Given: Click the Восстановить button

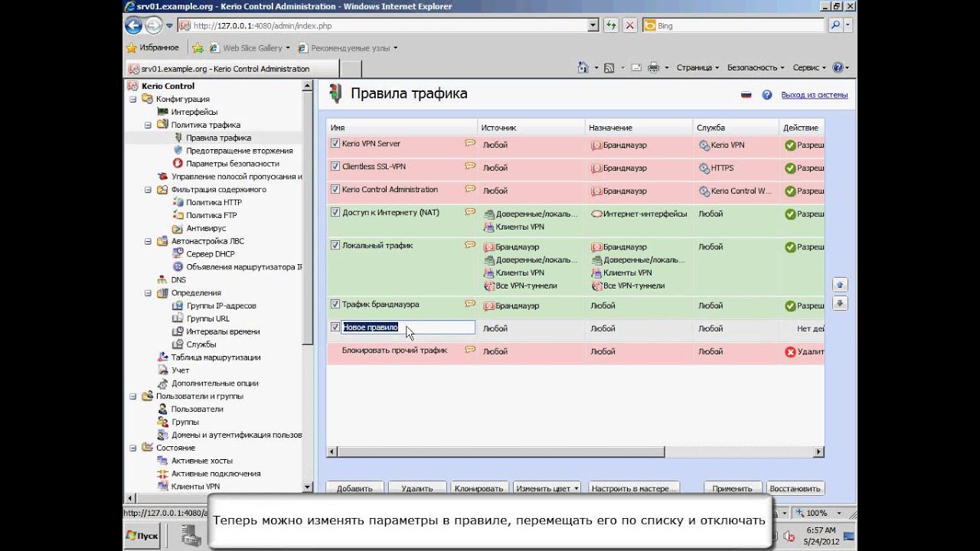Looking at the screenshot, I should (x=795, y=488).
